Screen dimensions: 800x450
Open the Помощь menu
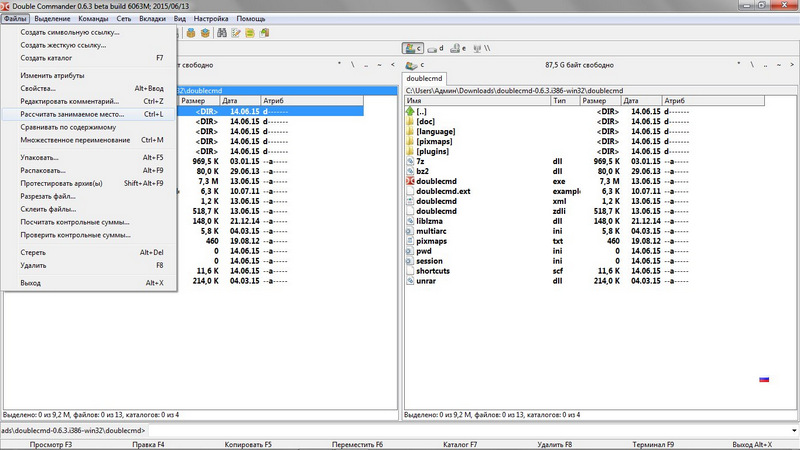point(251,19)
